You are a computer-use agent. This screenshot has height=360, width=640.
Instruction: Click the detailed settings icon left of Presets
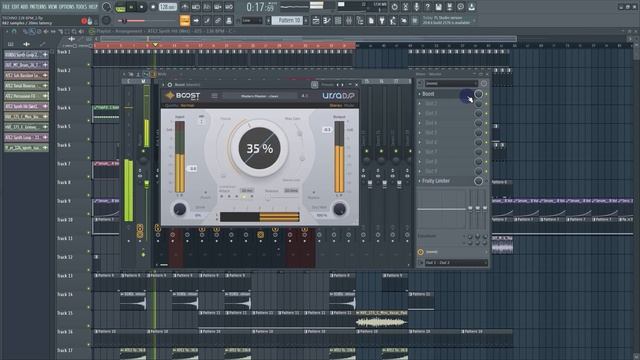(314, 85)
